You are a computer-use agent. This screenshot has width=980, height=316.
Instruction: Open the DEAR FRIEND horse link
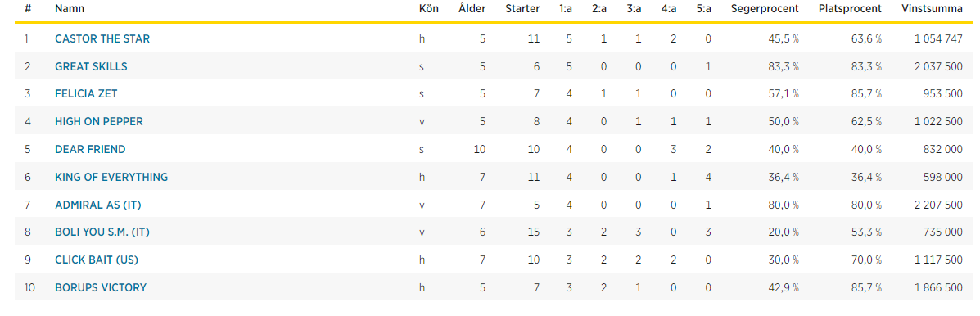click(x=90, y=149)
